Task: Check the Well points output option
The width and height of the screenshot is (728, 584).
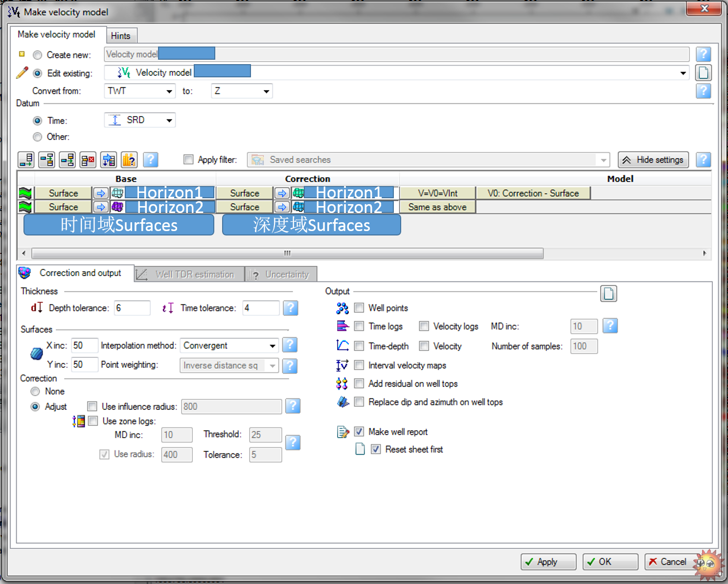Action: tap(359, 308)
